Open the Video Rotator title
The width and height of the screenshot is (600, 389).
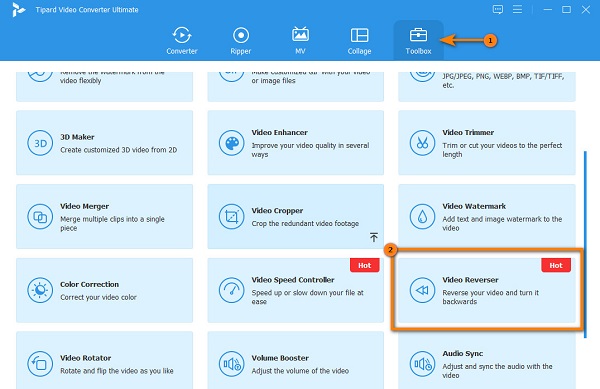(x=86, y=358)
